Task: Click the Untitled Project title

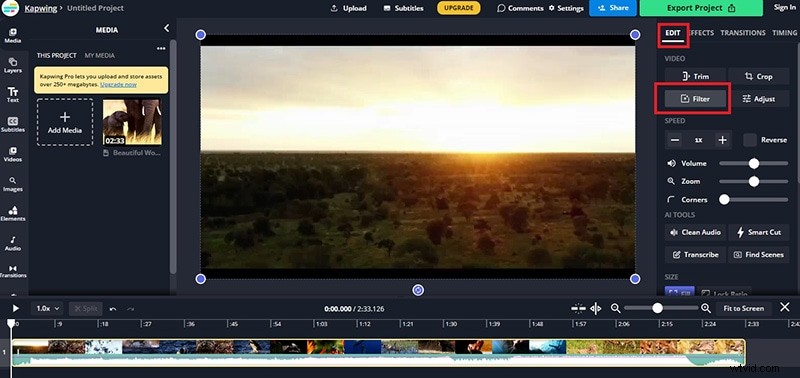Action: pyautogui.click(x=95, y=8)
